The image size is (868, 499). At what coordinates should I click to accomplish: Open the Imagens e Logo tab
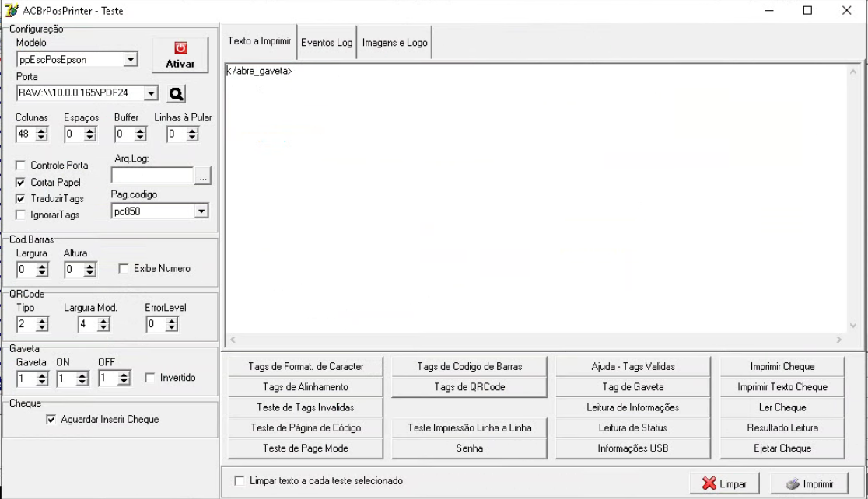[x=394, y=43]
